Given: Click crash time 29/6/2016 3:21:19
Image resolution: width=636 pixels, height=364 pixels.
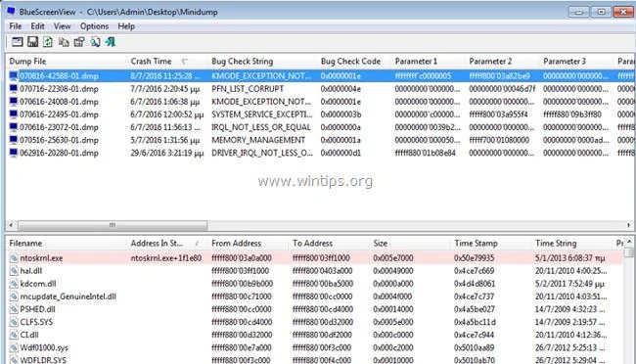Looking at the screenshot, I should coord(166,153).
